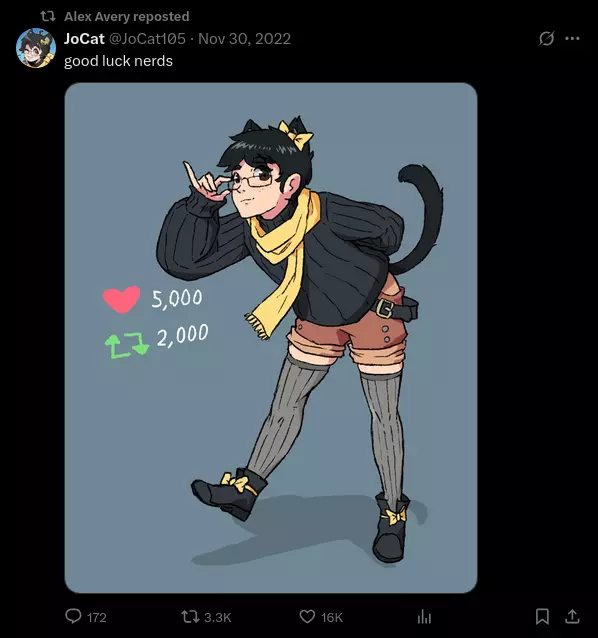Open the three-dot more options menu
This screenshot has width=598, height=638.
[x=572, y=39]
